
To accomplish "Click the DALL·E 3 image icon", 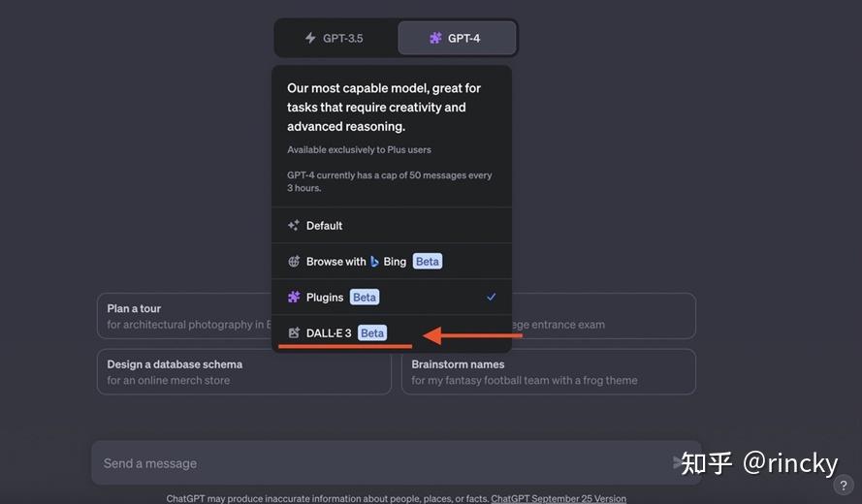I will pyautogui.click(x=294, y=333).
